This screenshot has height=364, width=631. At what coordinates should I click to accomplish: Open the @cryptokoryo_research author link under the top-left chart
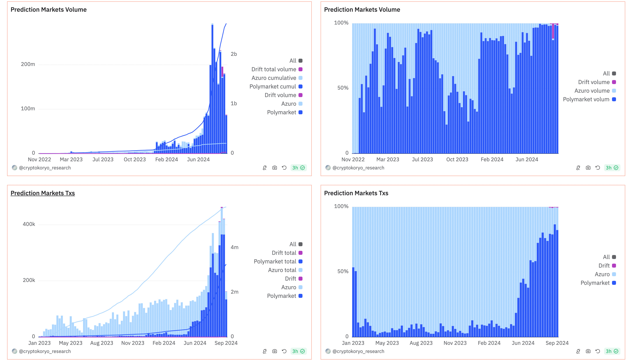tap(45, 168)
